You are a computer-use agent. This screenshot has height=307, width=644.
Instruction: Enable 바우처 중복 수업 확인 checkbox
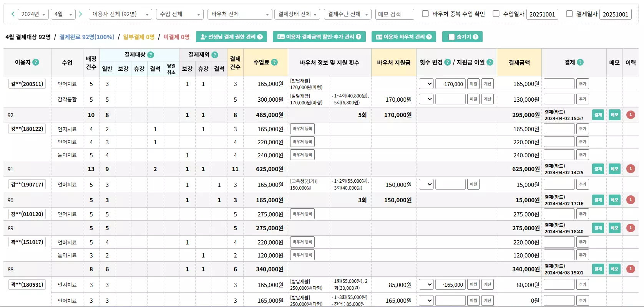pyautogui.click(x=425, y=14)
